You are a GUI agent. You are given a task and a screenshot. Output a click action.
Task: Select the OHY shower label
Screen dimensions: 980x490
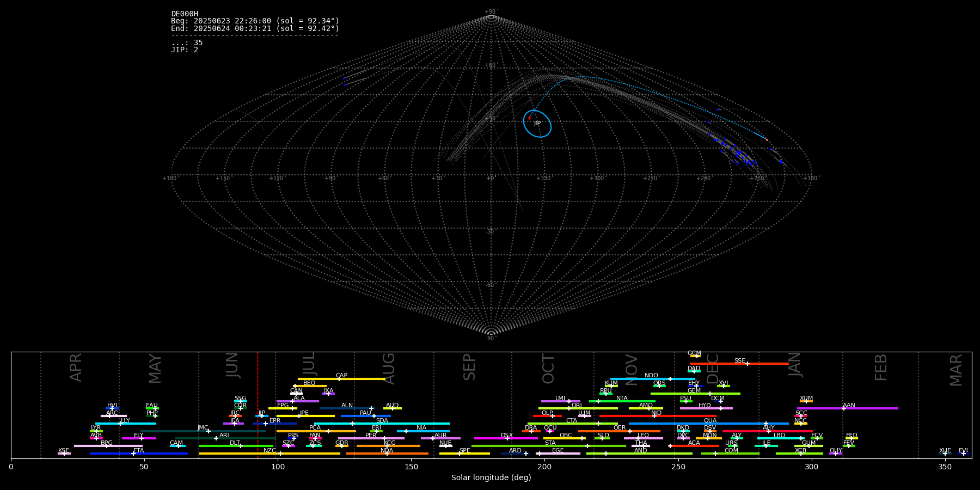(836, 451)
